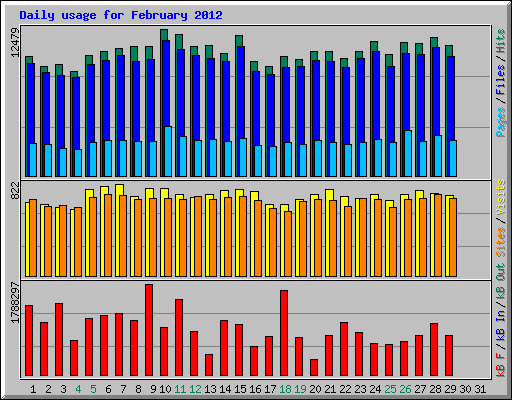Select the orange "Sites" legend label
This screenshot has height=400, width=512.
pyautogui.click(x=501, y=242)
